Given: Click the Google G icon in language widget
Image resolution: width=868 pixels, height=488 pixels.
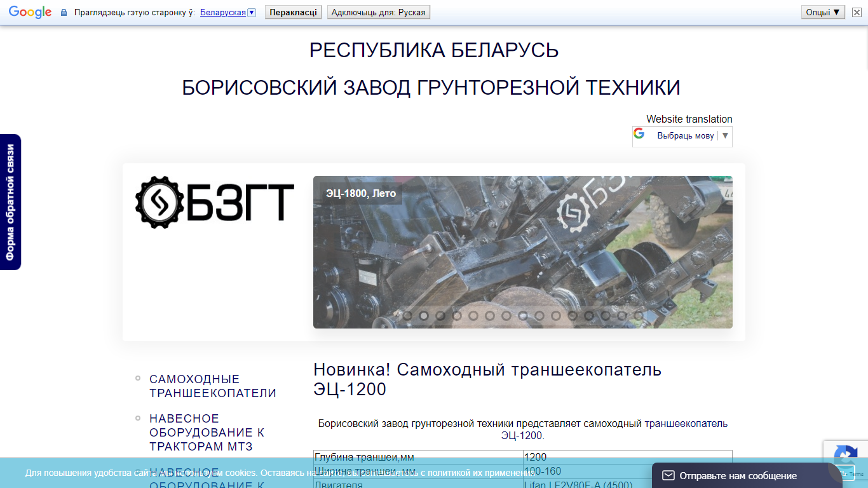Looking at the screenshot, I should point(639,133).
